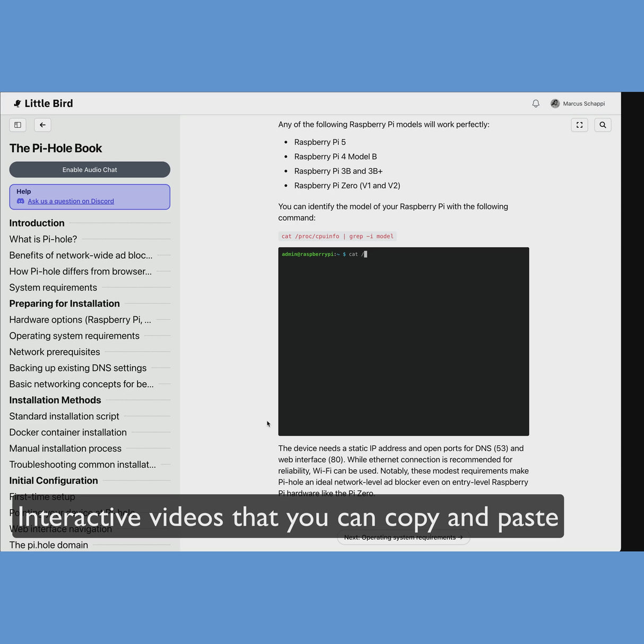
Task: Click the cat /proc/cpuinfo code snippet
Action: [337, 237]
